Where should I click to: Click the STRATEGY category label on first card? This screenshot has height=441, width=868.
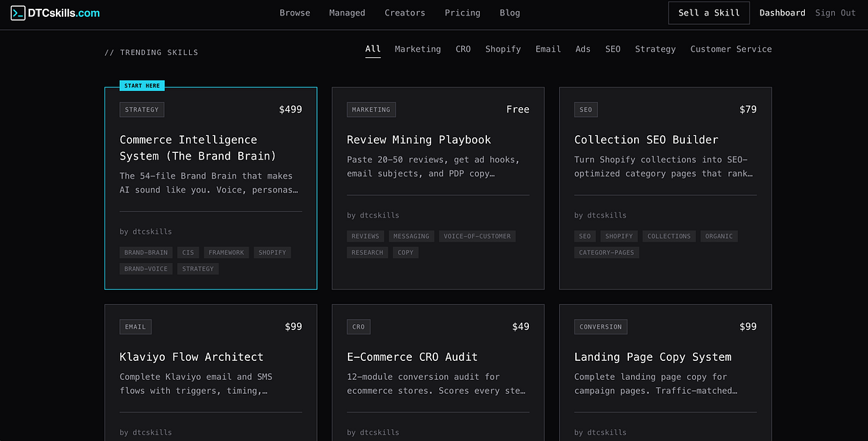click(x=142, y=110)
